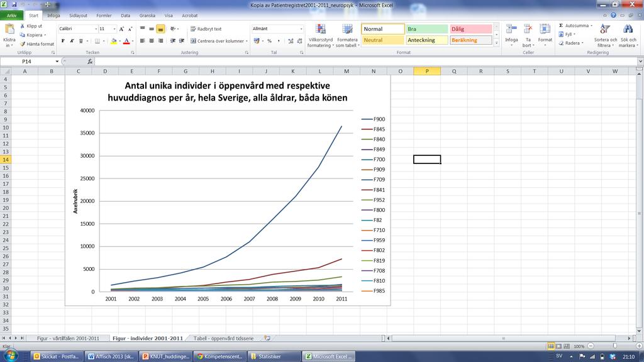
Task: Click the Centrera över kolumner merge icon
Action: point(193,41)
